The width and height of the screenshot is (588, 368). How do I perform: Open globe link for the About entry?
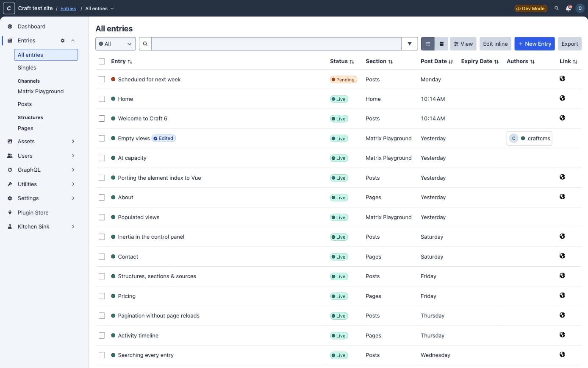(x=562, y=197)
